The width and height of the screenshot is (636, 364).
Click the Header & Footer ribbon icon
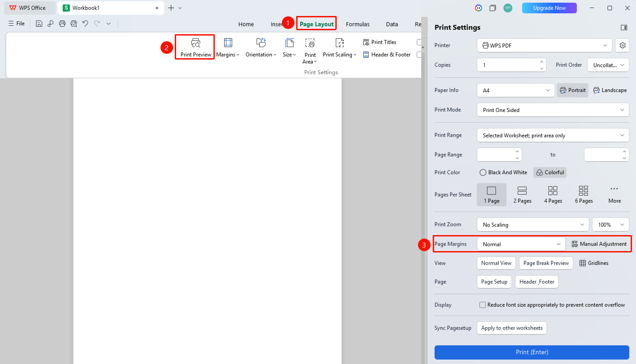(x=366, y=55)
